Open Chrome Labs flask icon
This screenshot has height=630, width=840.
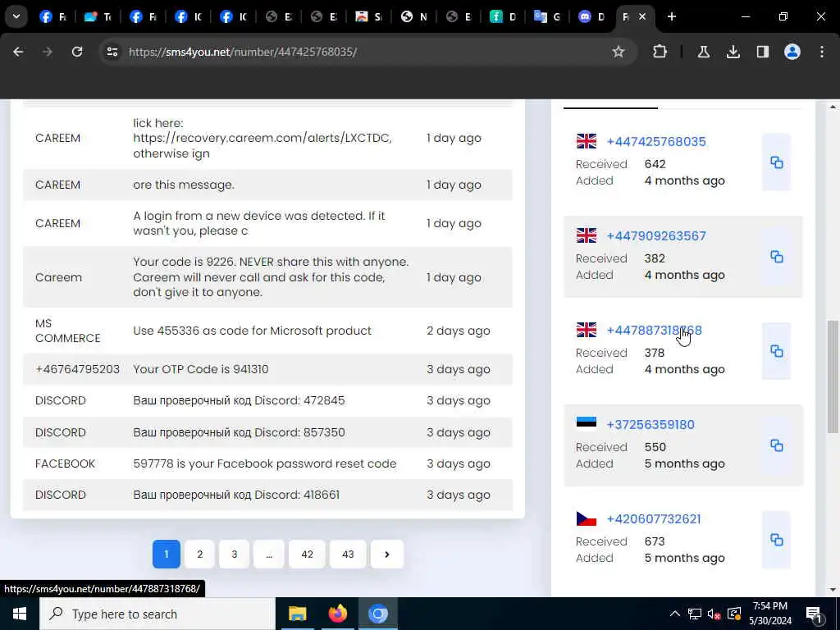coord(703,52)
